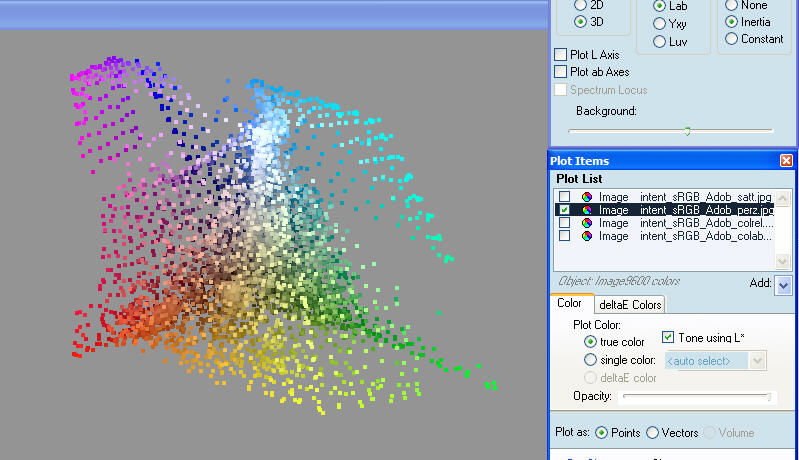Viewport: 799px width, 460px height.
Task: Click the color wheel icon for intent_sRGB_Adob_colab
Action: click(x=586, y=236)
